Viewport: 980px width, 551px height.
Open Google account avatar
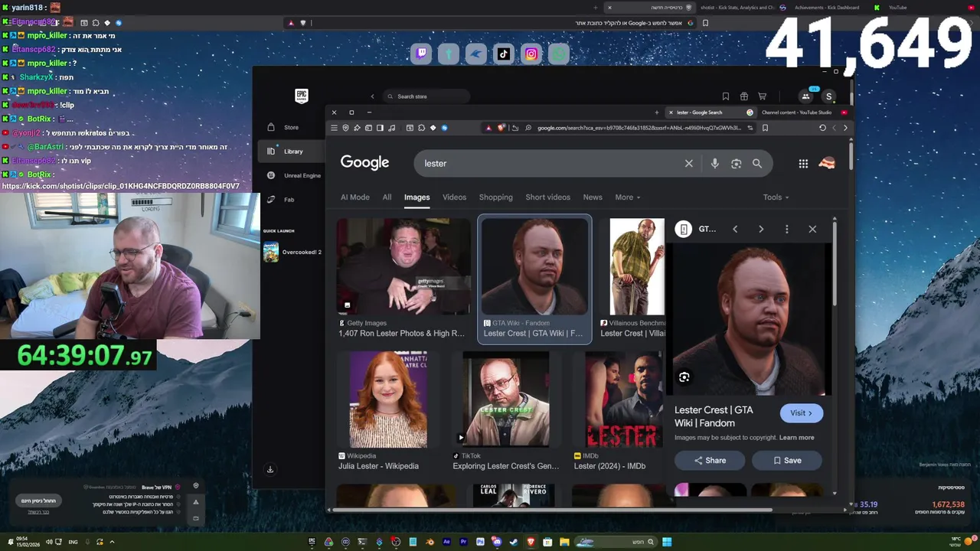[x=826, y=163]
